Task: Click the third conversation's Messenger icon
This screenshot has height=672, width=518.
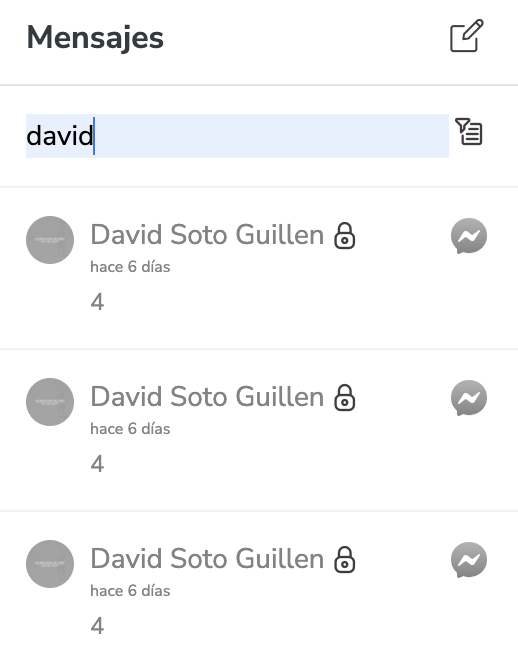Action: pos(469,560)
